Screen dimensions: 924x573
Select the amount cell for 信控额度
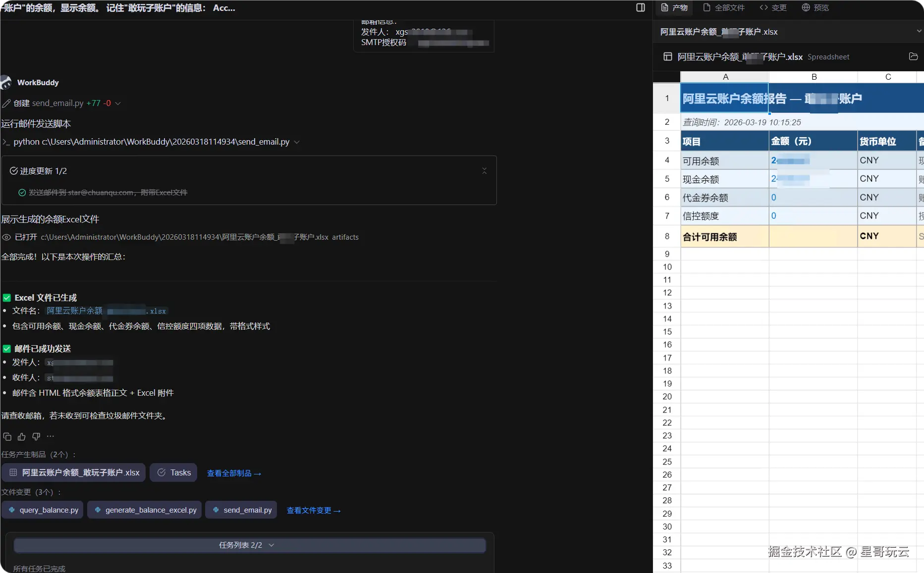(x=814, y=215)
